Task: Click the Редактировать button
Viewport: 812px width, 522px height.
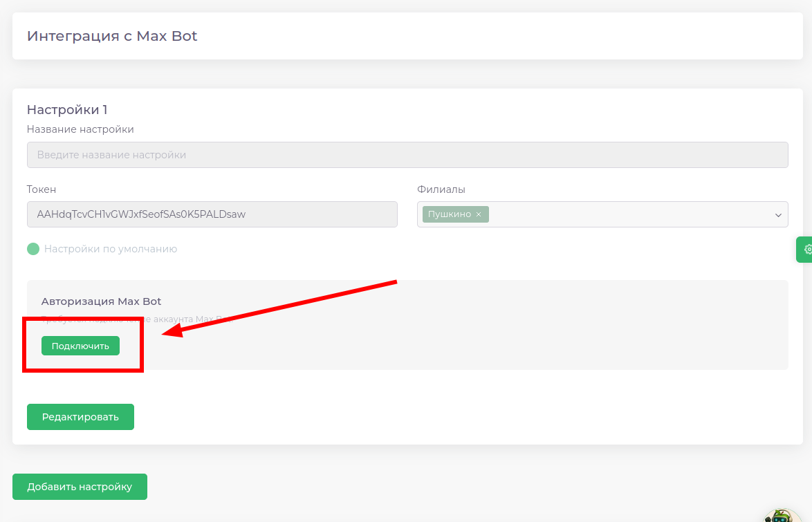Action: point(80,417)
